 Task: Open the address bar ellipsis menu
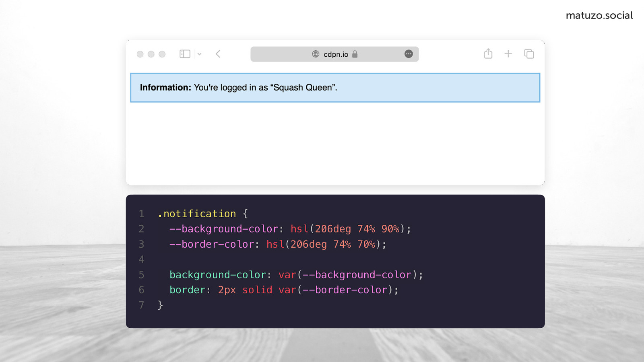point(409,54)
